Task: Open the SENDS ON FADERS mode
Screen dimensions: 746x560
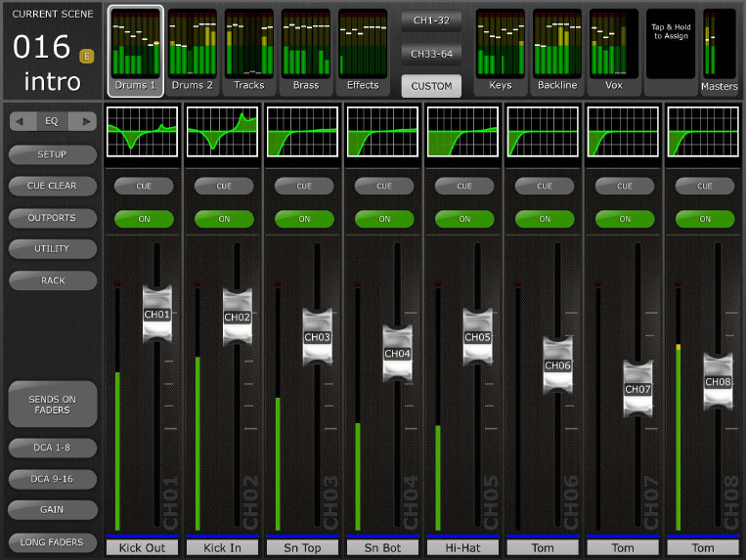Action: (x=53, y=404)
